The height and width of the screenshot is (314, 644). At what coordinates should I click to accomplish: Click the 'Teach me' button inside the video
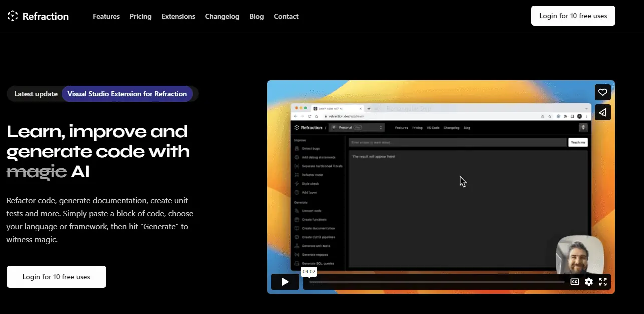point(578,143)
